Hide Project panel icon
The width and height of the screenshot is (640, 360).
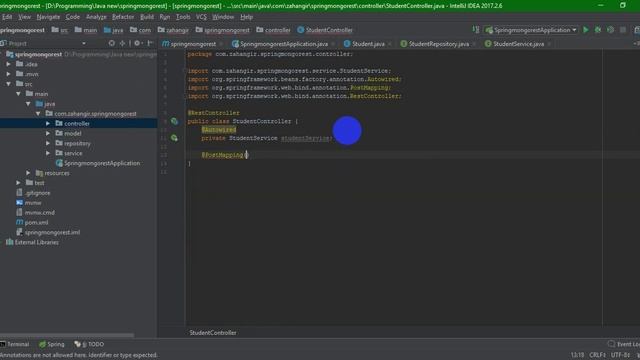pos(150,43)
